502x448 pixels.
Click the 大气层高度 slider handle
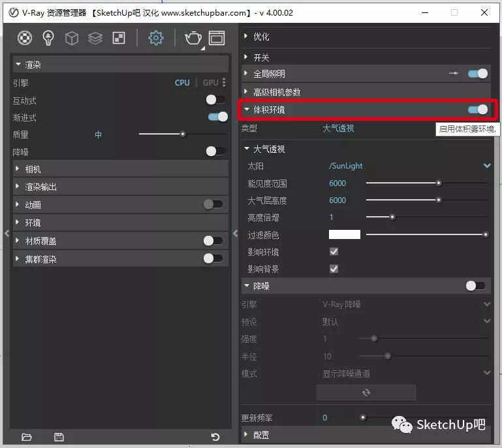[x=439, y=200]
